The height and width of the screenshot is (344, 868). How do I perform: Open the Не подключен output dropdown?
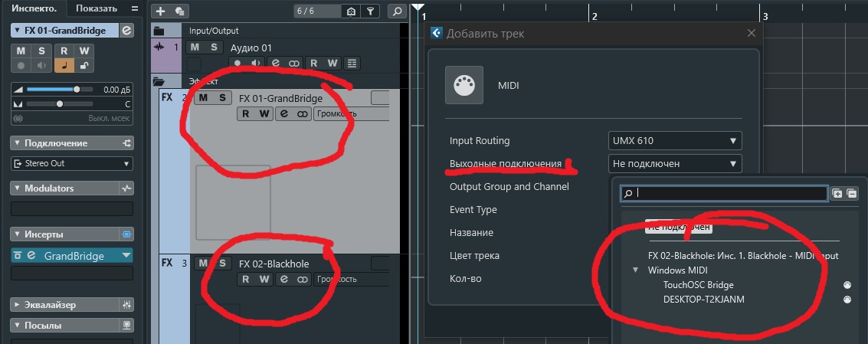(x=674, y=164)
